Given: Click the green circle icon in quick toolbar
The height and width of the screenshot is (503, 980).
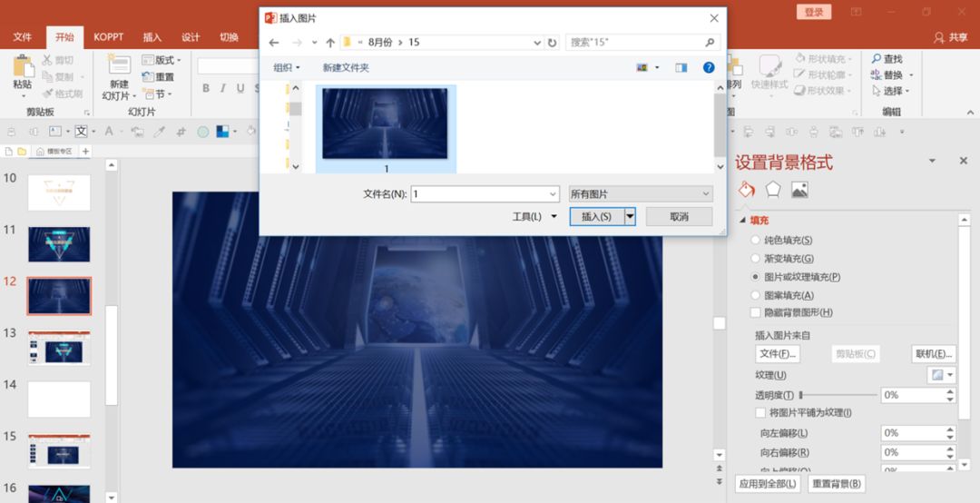Looking at the screenshot, I should pos(203,132).
